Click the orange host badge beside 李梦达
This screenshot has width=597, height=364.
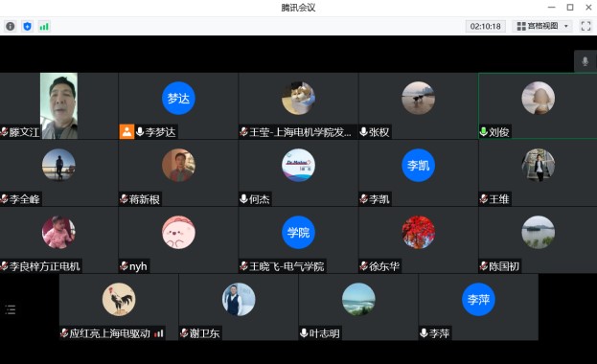click(126, 132)
